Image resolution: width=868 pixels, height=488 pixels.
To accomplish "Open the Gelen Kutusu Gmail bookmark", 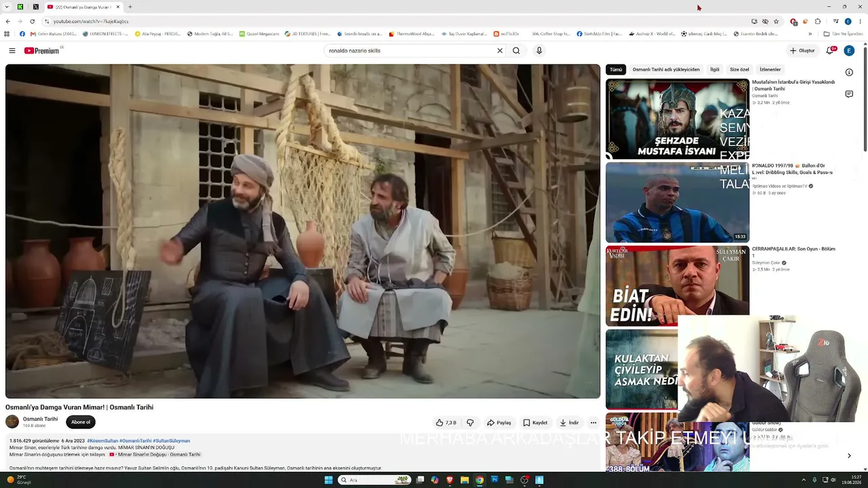I will click(53, 34).
